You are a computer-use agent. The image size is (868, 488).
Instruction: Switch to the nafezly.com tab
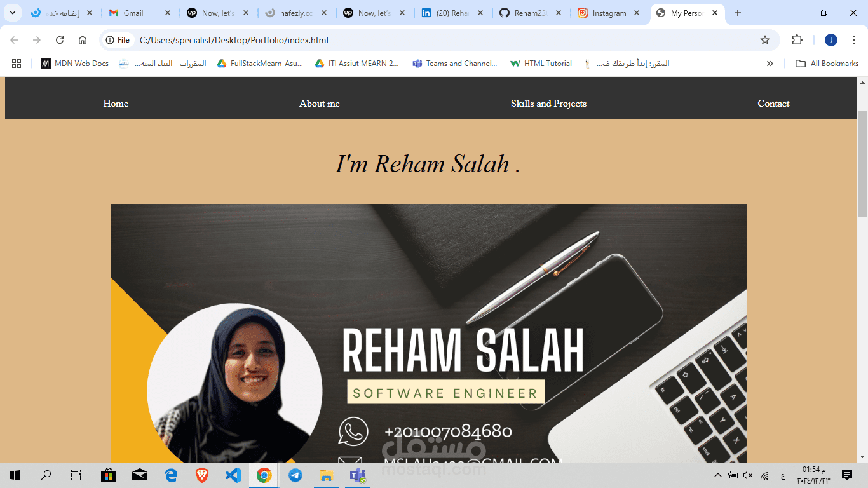click(297, 13)
